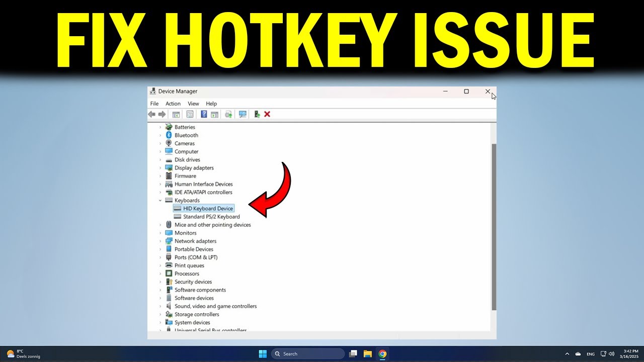Click the Enable device toolbar icon
The width and height of the screenshot is (644, 362).
click(x=257, y=114)
